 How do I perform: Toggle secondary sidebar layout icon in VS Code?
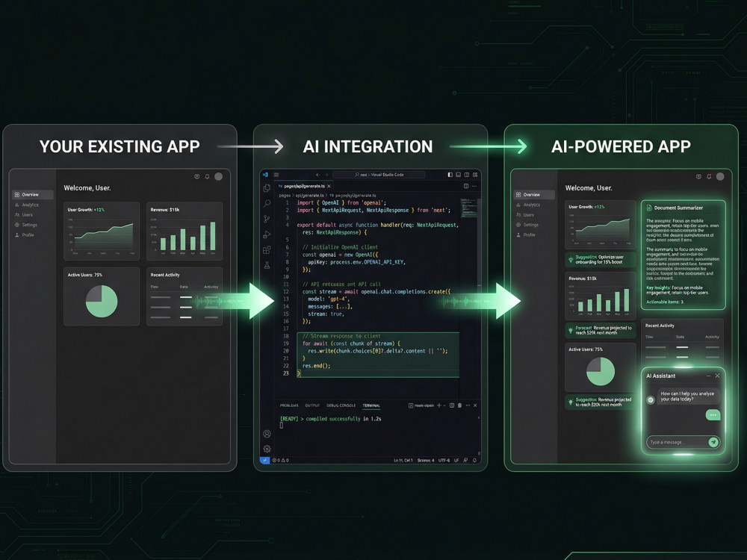click(466, 175)
